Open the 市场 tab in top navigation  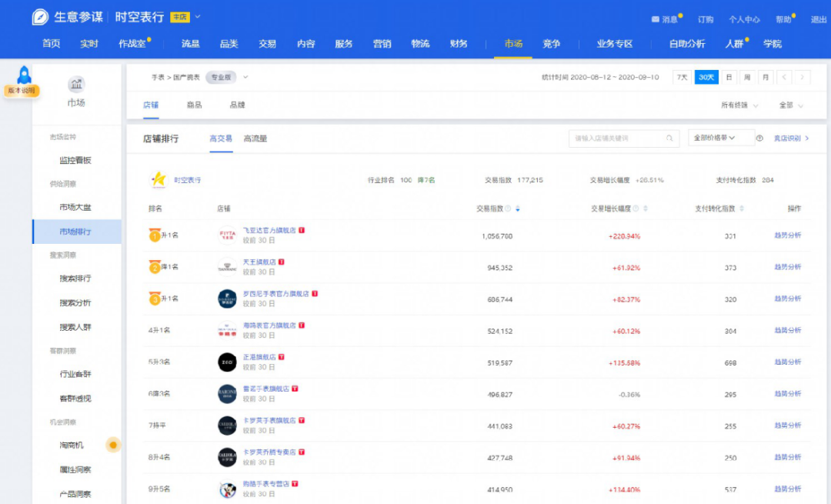pyautogui.click(x=513, y=44)
